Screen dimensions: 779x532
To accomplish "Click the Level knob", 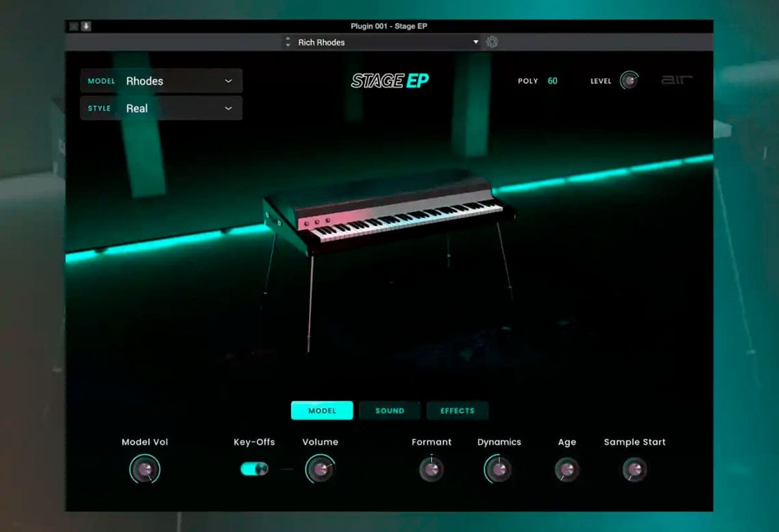I will (x=629, y=80).
